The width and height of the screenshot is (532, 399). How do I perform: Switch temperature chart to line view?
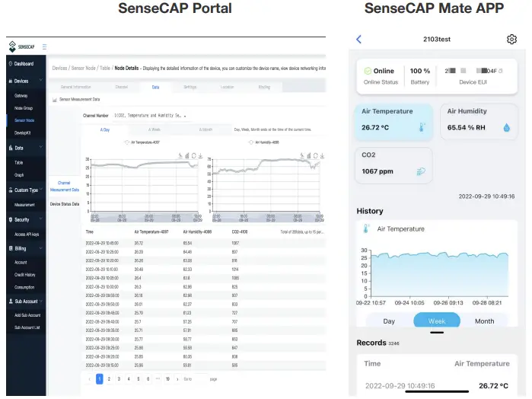pyautogui.click(x=180, y=155)
